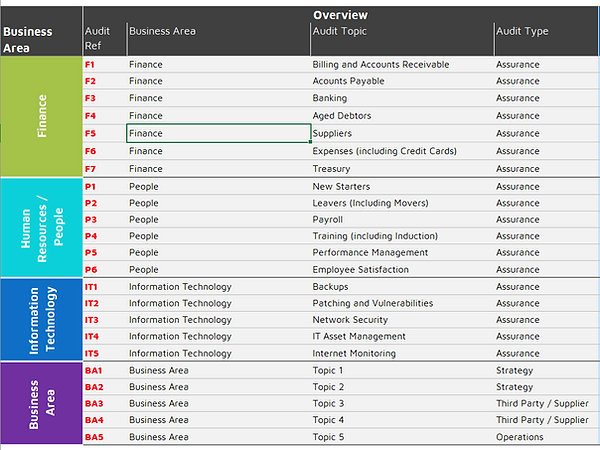Select the Operations audit type cell

coord(547,437)
